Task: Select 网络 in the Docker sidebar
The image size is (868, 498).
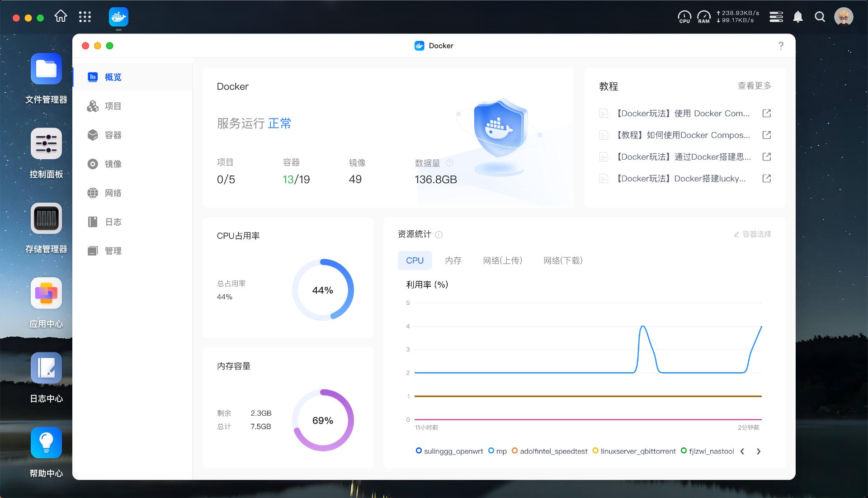Action: click(x=132, y=193)
